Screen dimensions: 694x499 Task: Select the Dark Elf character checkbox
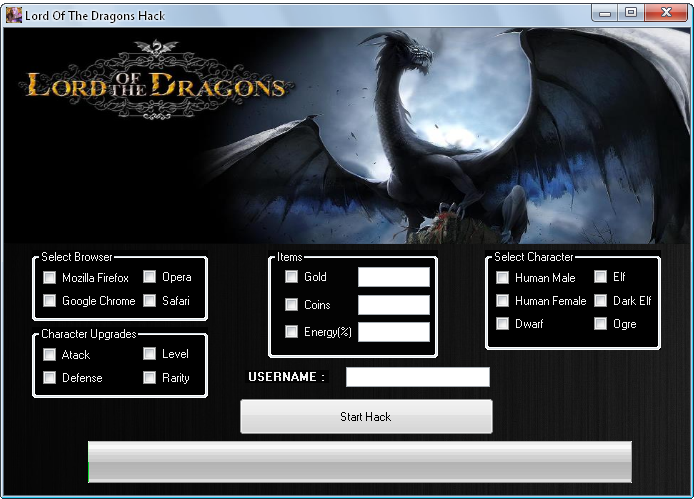point(600,301)
